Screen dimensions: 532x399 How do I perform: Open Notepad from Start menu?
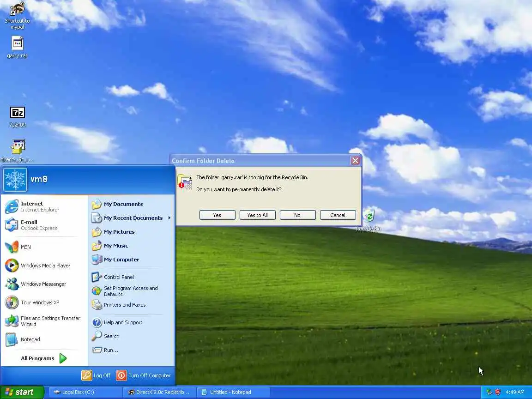pyautogui.click(x=44, y=339)
